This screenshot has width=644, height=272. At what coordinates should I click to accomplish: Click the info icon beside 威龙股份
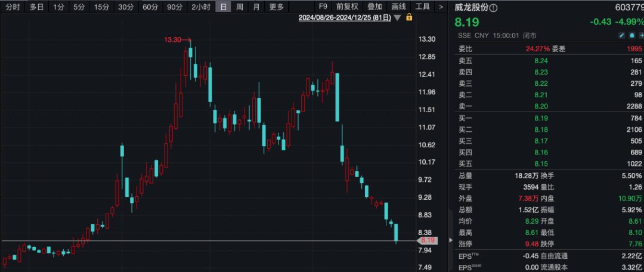click(493, 8)
